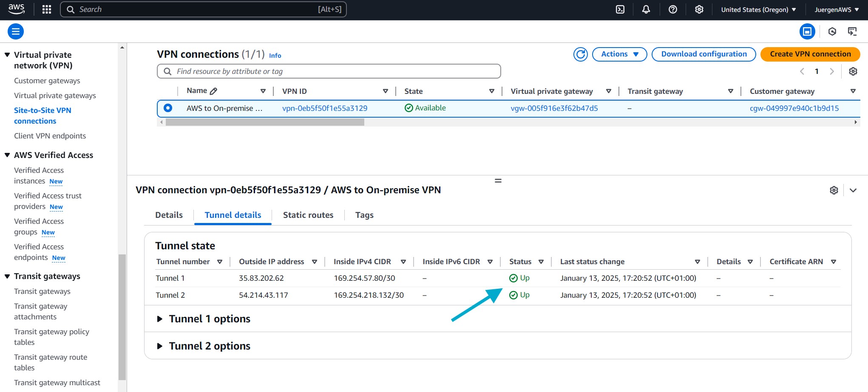Open AWS CloudShell terminal icon
Screen dimensions: 868x392
point(620,9)
